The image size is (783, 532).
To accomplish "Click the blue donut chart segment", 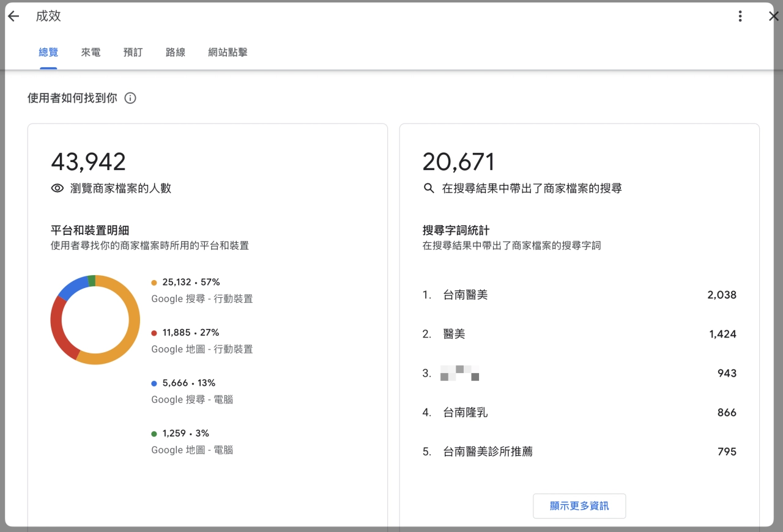I will click(73, 287).
